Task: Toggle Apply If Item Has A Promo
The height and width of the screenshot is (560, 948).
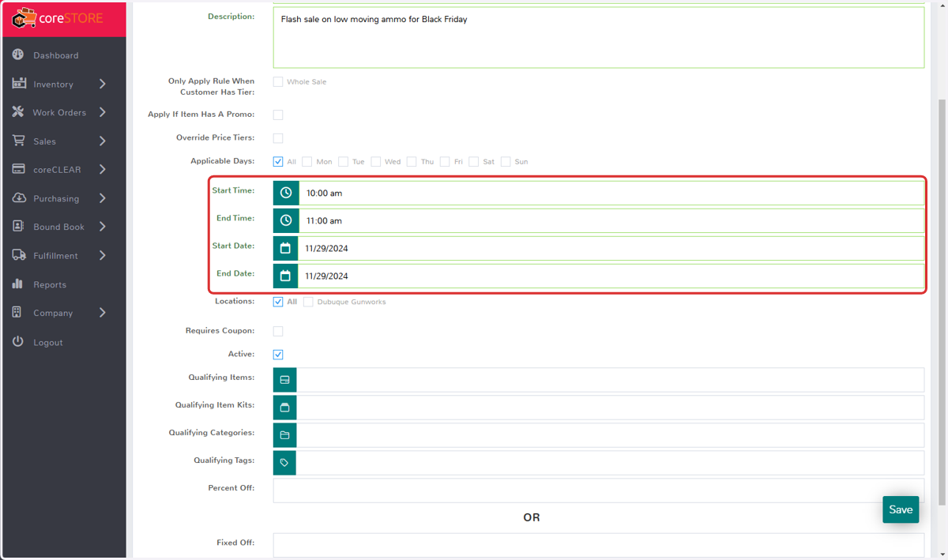Action: pyautogui.click(x=278, y=115)
